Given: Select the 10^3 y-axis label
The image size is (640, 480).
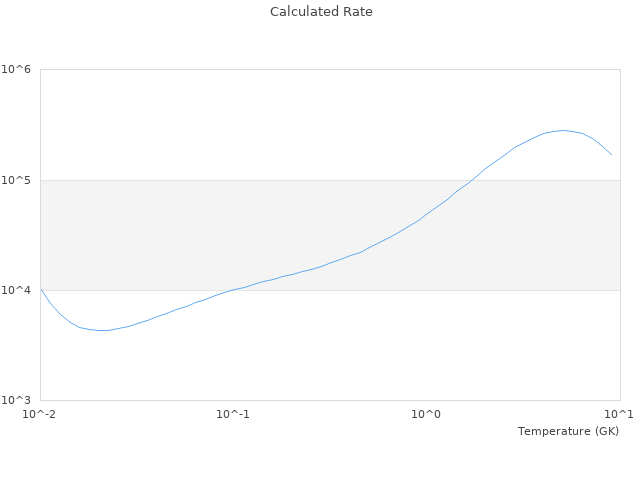Looking at the screenshot, I should pyautogui.click(x=16, y=400).
